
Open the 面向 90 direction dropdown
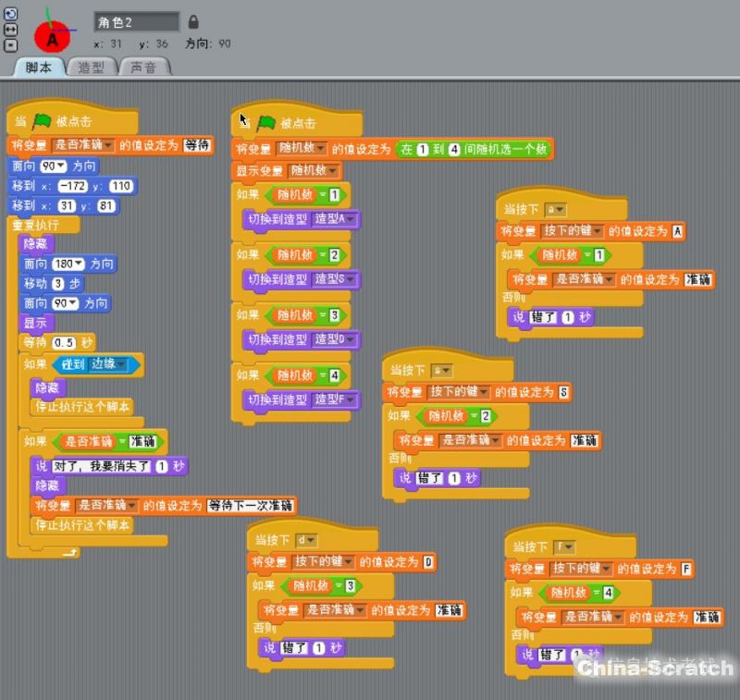[61, 166]
